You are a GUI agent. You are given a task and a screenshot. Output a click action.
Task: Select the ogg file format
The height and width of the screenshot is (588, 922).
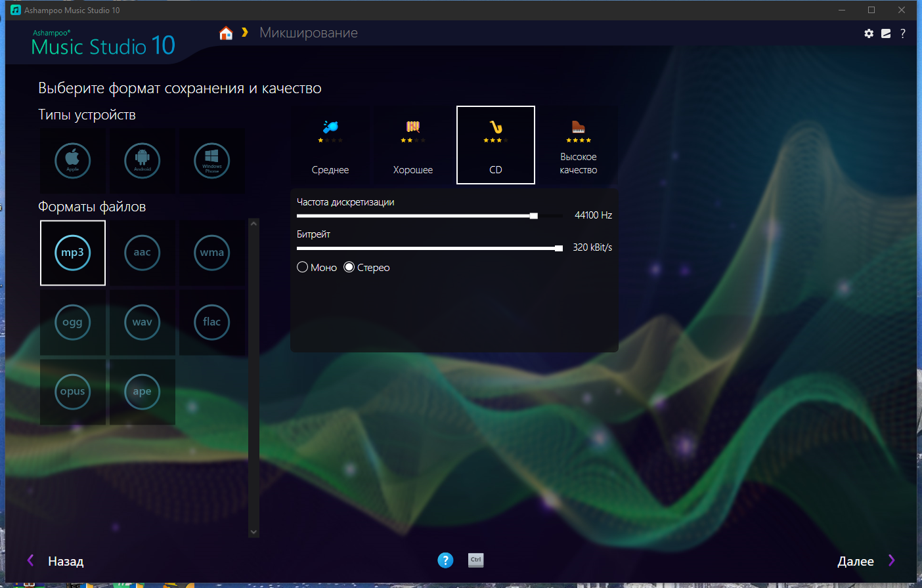click(72, 322)
